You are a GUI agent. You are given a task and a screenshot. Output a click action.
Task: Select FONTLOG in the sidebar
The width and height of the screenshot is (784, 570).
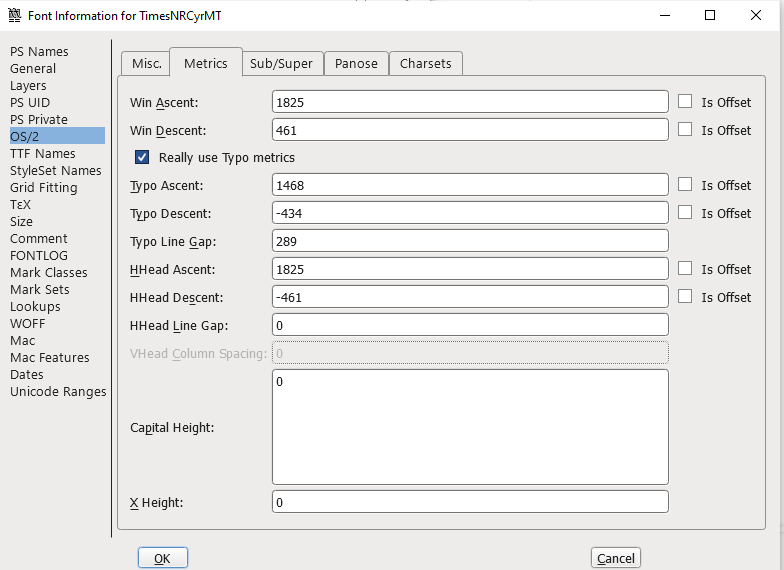click(x=38, y=256)
